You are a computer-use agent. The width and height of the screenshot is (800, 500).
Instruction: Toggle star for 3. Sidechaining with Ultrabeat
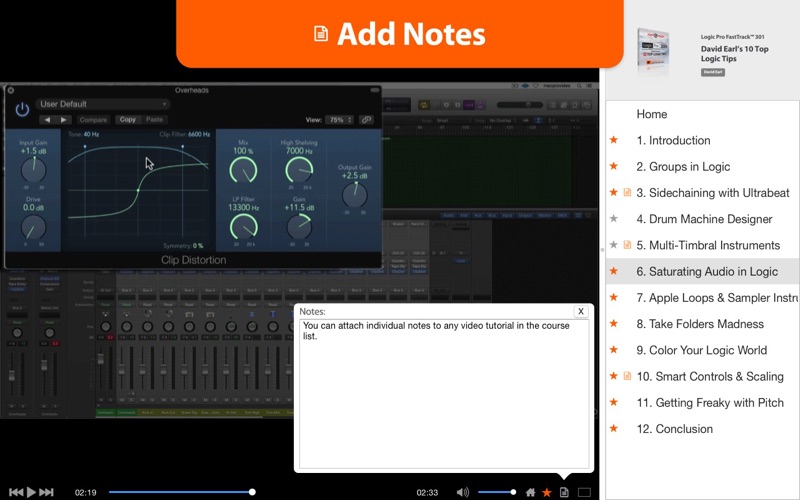coord(614,192)
